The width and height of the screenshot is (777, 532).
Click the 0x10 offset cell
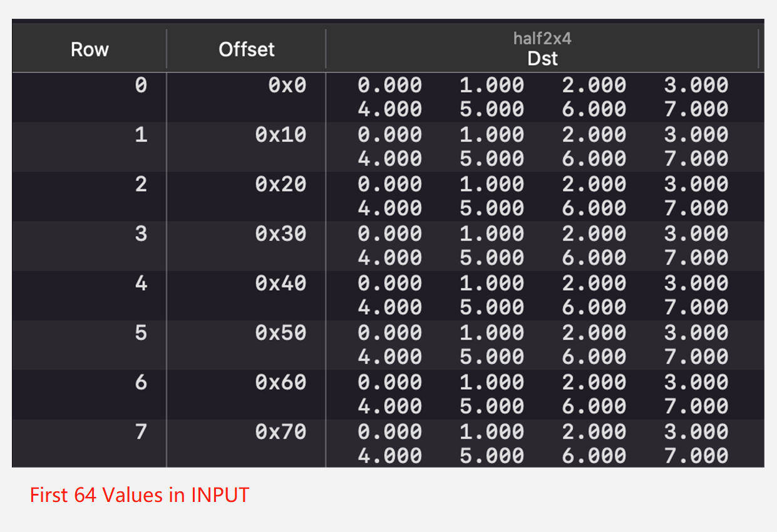(280, 135)
